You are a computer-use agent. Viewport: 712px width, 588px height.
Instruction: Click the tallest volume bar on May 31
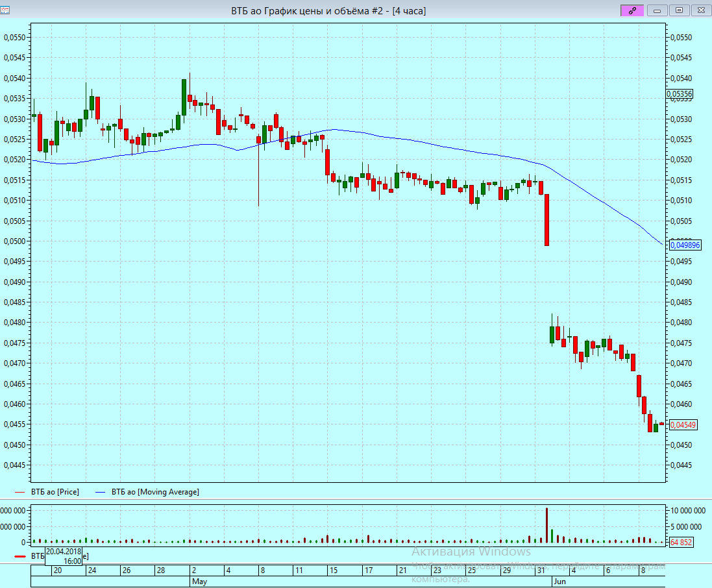click(x=546, y=525)
